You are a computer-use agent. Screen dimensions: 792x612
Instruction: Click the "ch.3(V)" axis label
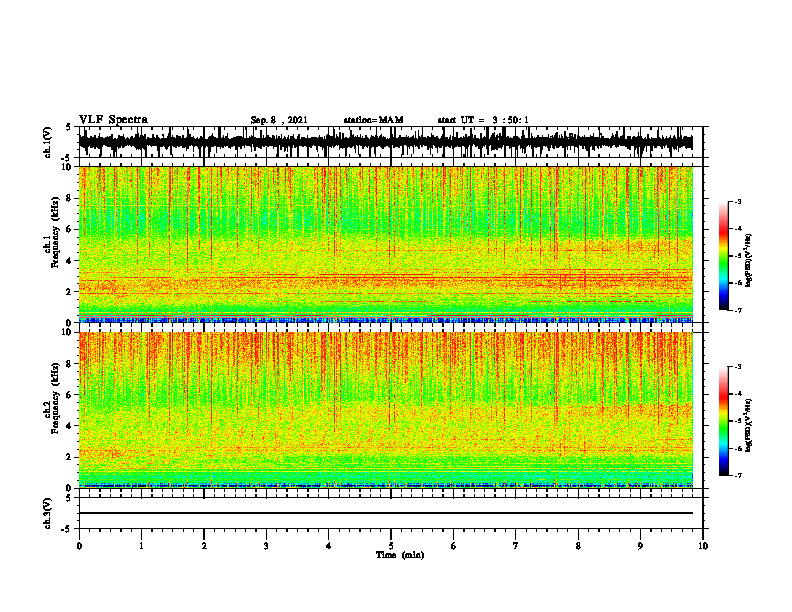[x=48, y=513]
